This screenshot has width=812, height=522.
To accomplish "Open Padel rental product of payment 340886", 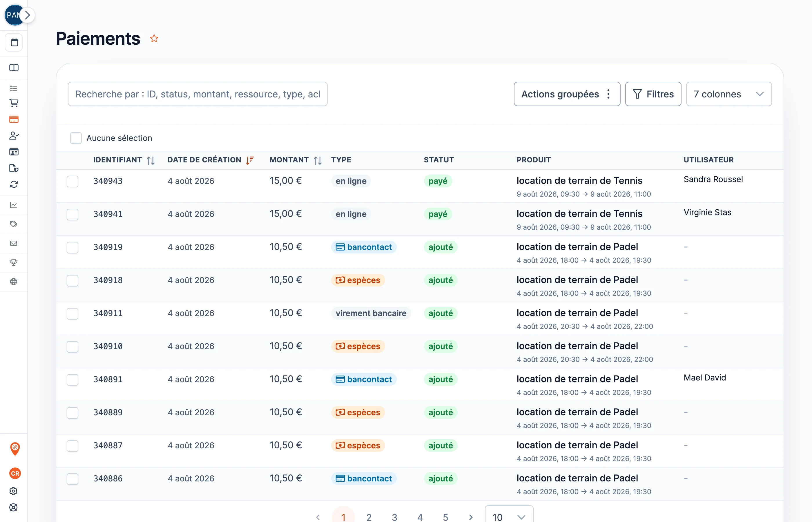I will tap(577, 478).
